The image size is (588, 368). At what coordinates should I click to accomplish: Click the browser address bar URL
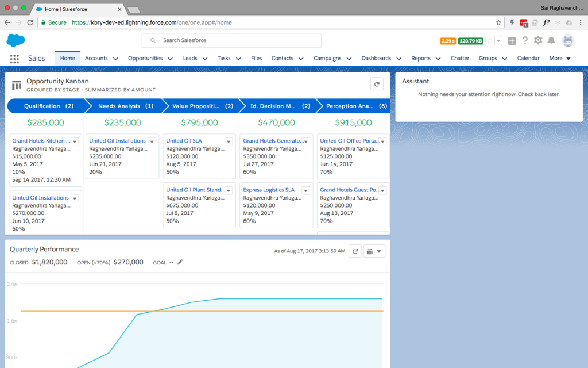(152, 22)
